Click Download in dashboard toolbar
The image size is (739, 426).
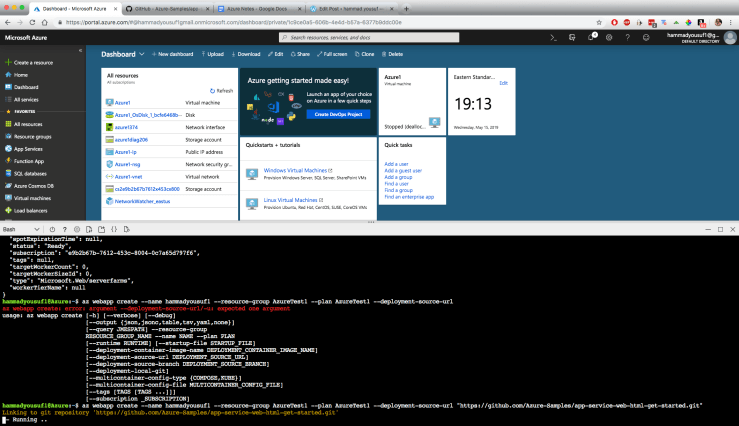[246, 54]
